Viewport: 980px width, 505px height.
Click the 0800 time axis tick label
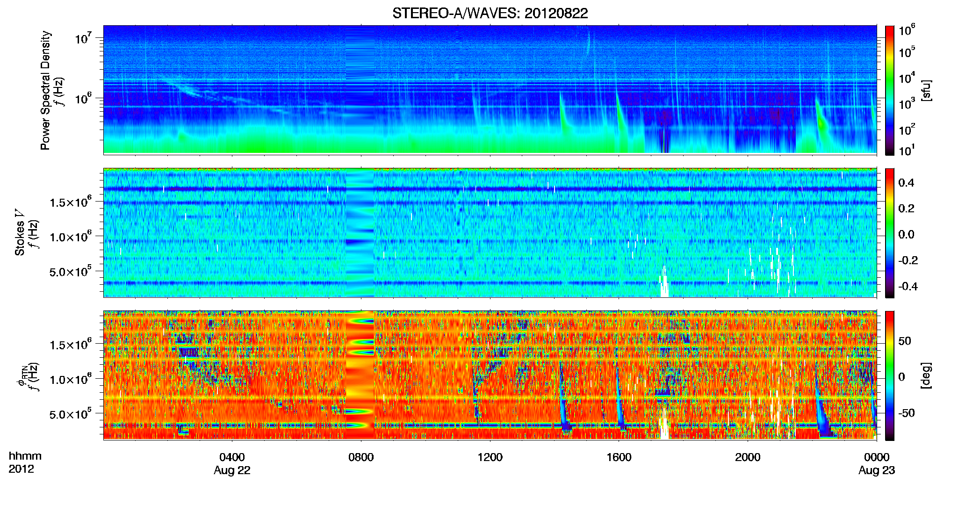361,457
